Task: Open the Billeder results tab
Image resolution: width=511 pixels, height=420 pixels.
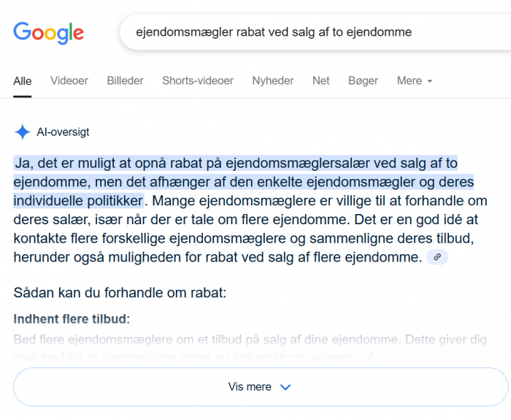Action: click(x=125, y=81)
